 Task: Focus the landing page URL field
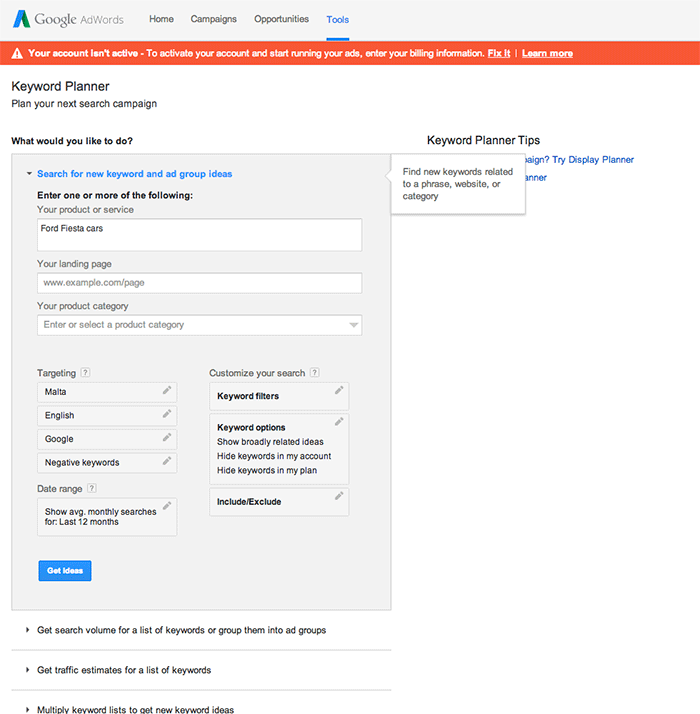(x=199, y=283)
